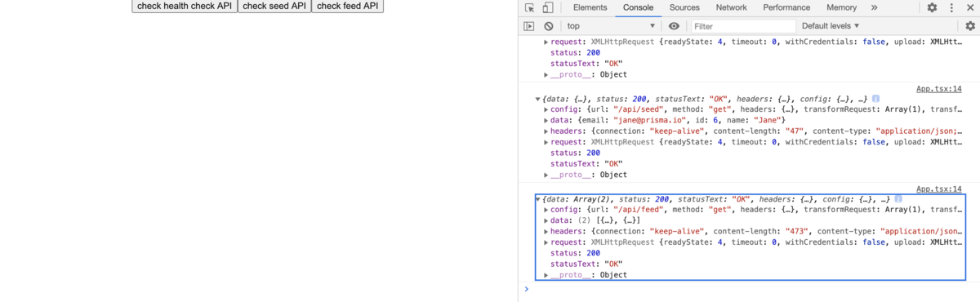The height and width of the screenshot is (302, 980).
Task: Open the Default levels dropdown
Action: (x=831, y=26)
